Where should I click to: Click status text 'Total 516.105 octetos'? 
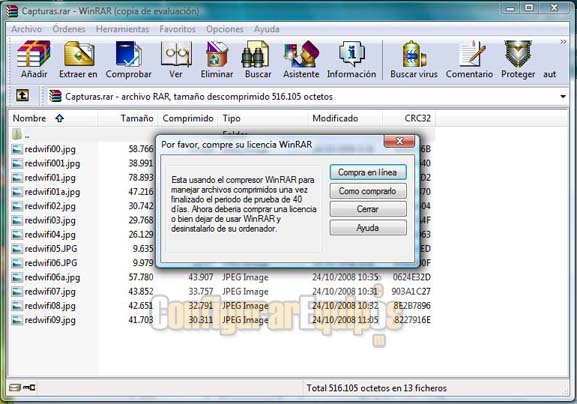pyautogui.click(x=349, y=388)
